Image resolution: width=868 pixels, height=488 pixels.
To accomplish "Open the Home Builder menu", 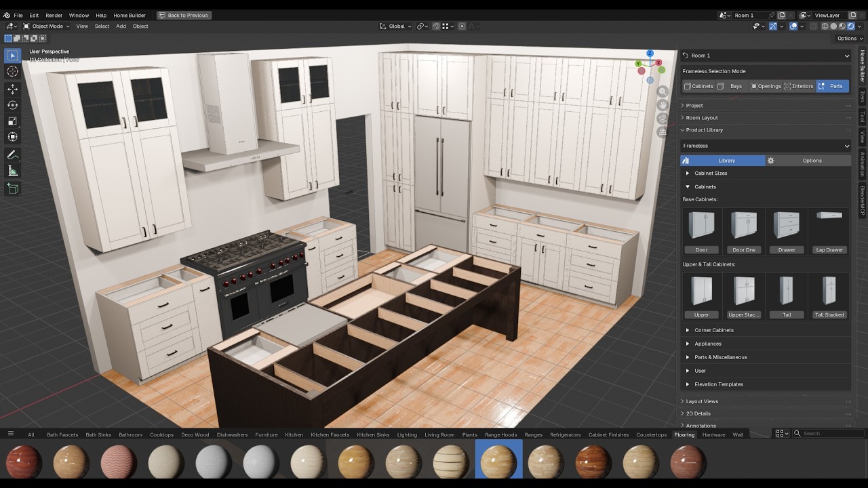I will coord(130,15).
